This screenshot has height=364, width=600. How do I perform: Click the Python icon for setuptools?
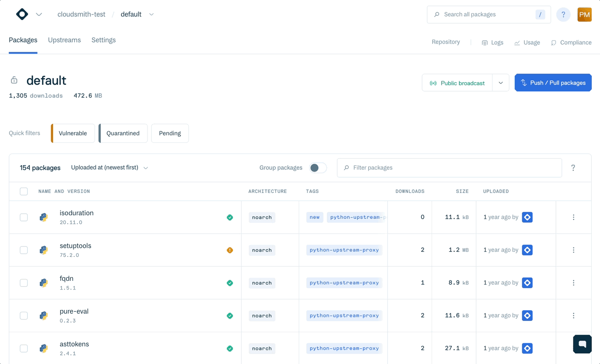[44, 250]
